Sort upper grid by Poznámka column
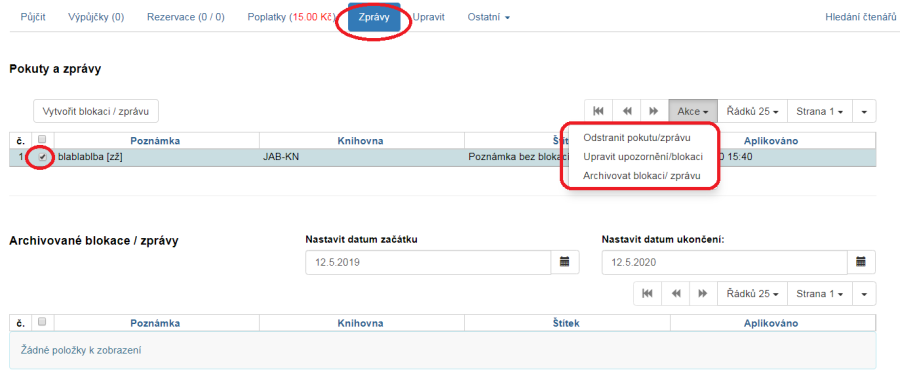Image resolution: width=900 pixels, height=387 pixels. click(155, 141)
